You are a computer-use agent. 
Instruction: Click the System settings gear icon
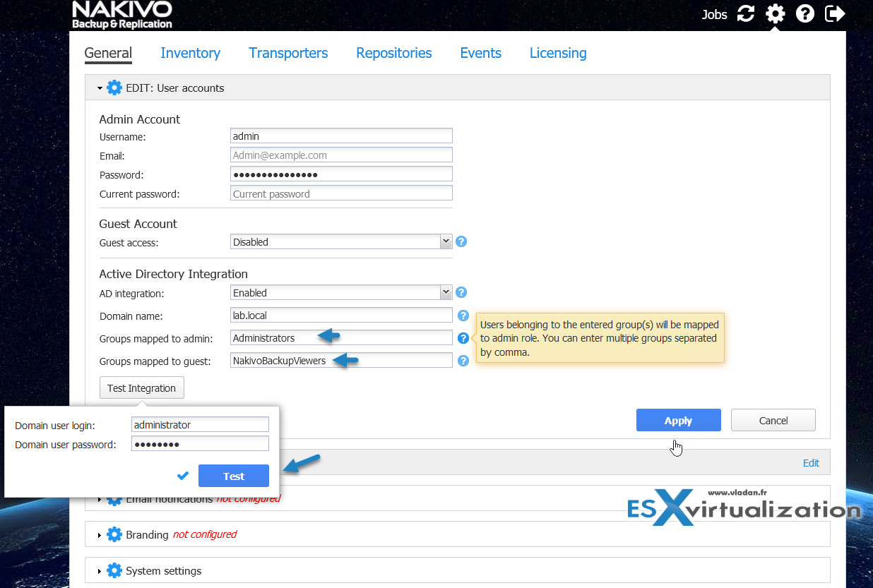point(114,570)
